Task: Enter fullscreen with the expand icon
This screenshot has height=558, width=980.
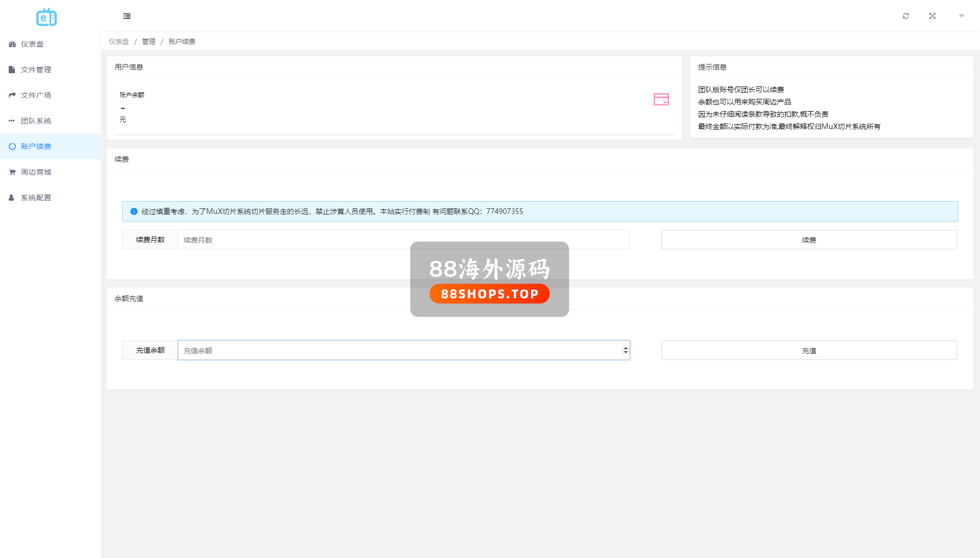Action: [932, 16]
